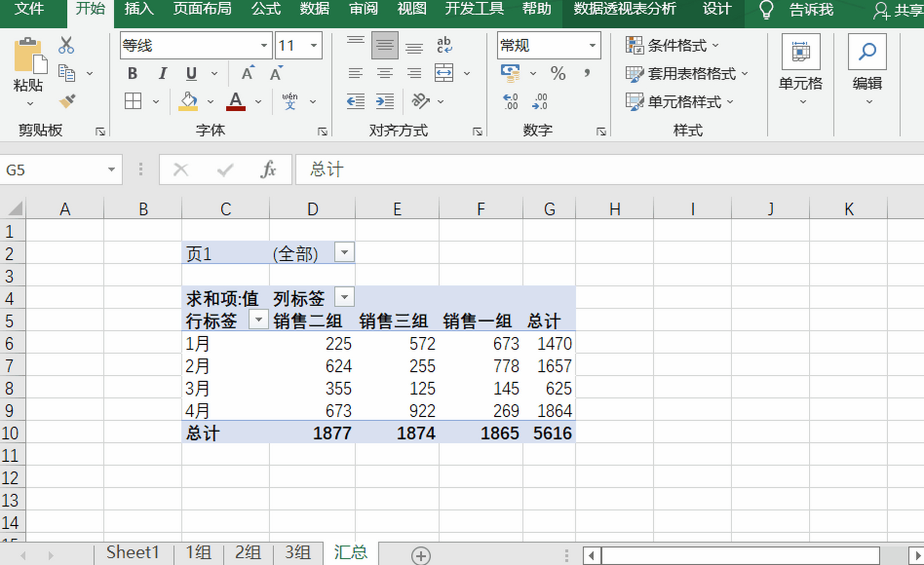The image size is (924, 565).
Task: Expand fill color options arrow
Action: tap(211, 102)
